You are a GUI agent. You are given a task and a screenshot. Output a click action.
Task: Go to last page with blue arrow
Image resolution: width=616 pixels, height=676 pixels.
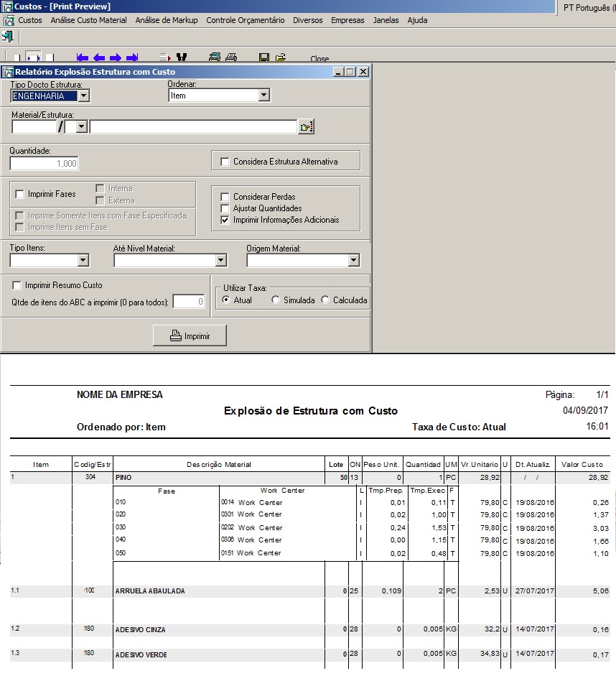pyautogui.click(x=132, y=57)
